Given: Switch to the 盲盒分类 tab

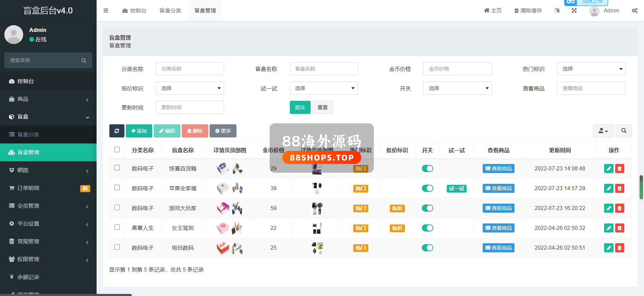Looking at the screenshot, I should coord(170,10).
